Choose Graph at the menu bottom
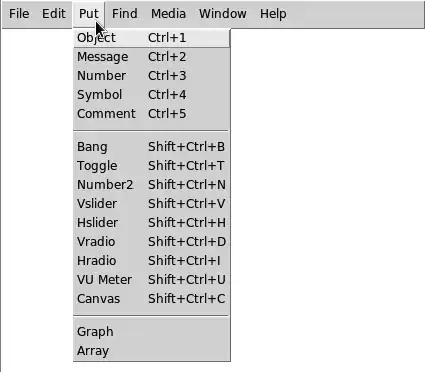 pyautogui.click(x=152, y=332)
